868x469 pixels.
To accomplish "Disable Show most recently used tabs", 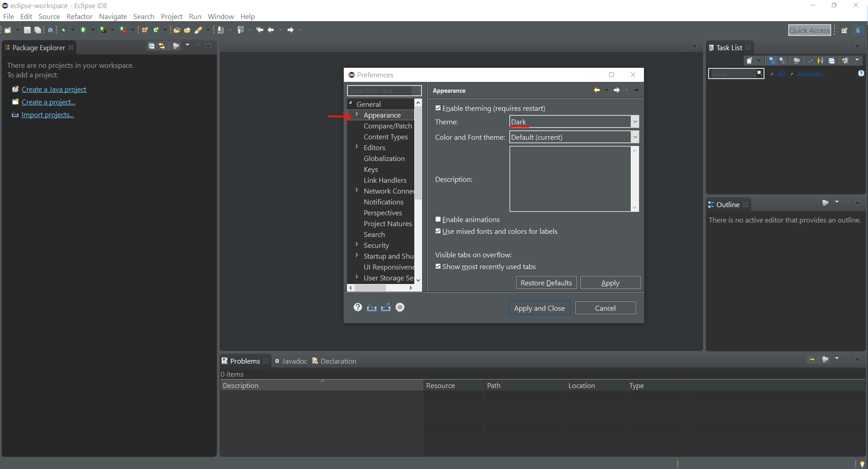I will tap(438, 266).
